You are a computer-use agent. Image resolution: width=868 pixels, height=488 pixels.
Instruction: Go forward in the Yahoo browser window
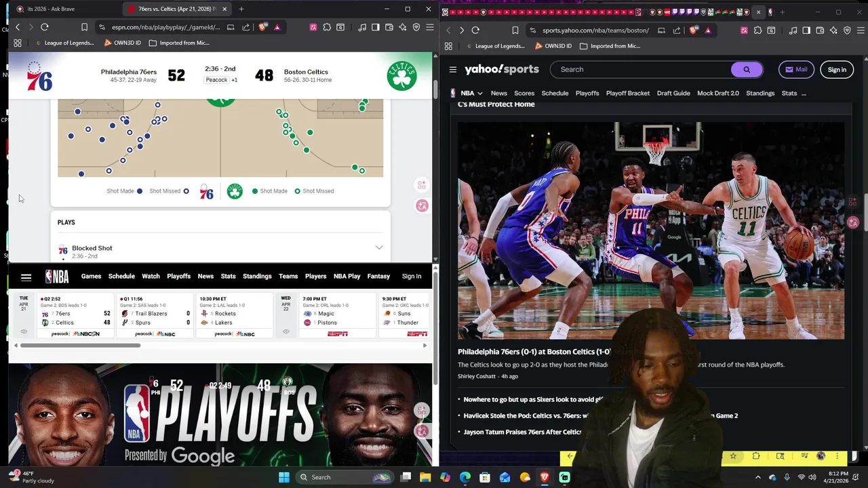click(462, 30)
